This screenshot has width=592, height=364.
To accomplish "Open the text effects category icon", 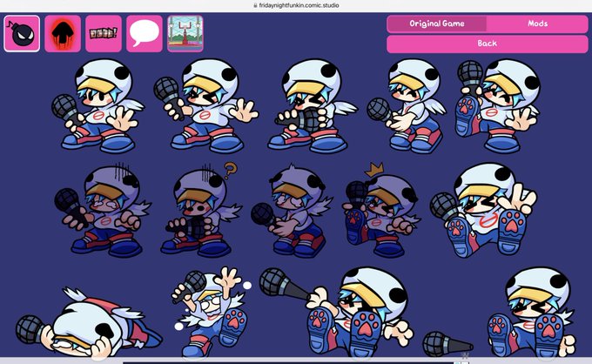I will [104, 34].
